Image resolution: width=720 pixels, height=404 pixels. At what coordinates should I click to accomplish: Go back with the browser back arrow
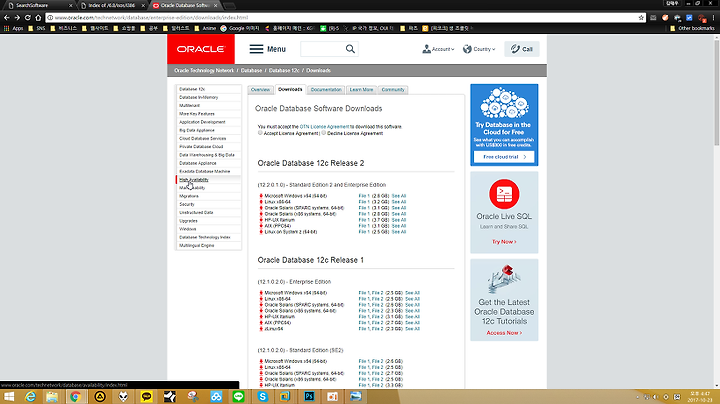[6, 17]
